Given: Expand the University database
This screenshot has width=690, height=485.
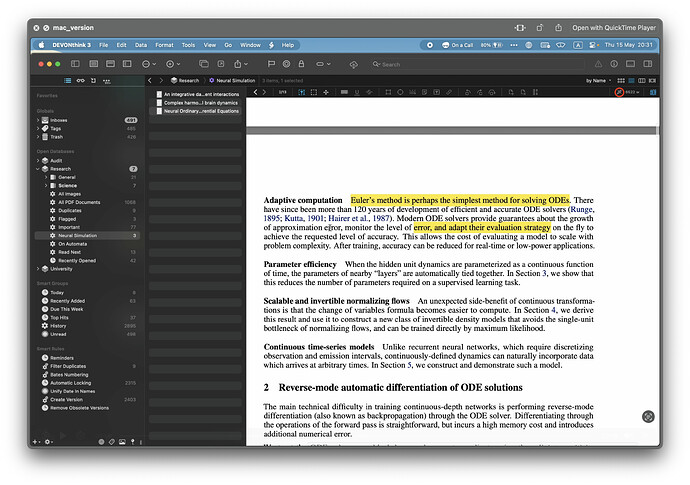Looking at the screenshot, I should coord(38,269).
